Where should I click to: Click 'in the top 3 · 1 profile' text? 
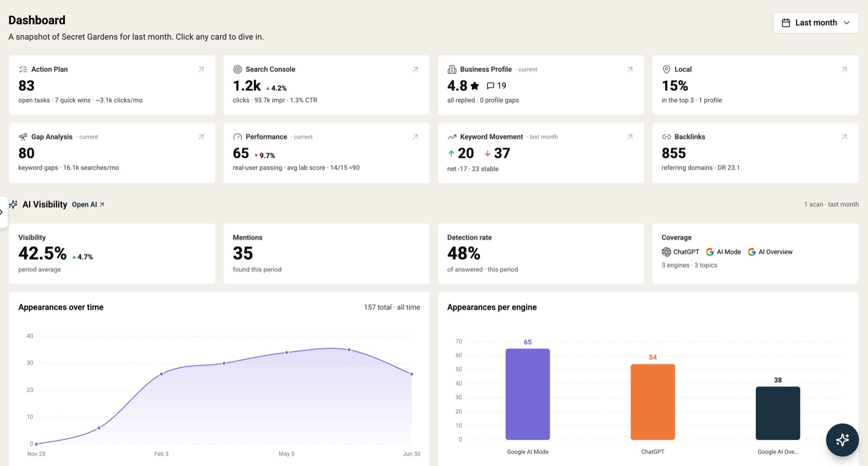[692, 100]
